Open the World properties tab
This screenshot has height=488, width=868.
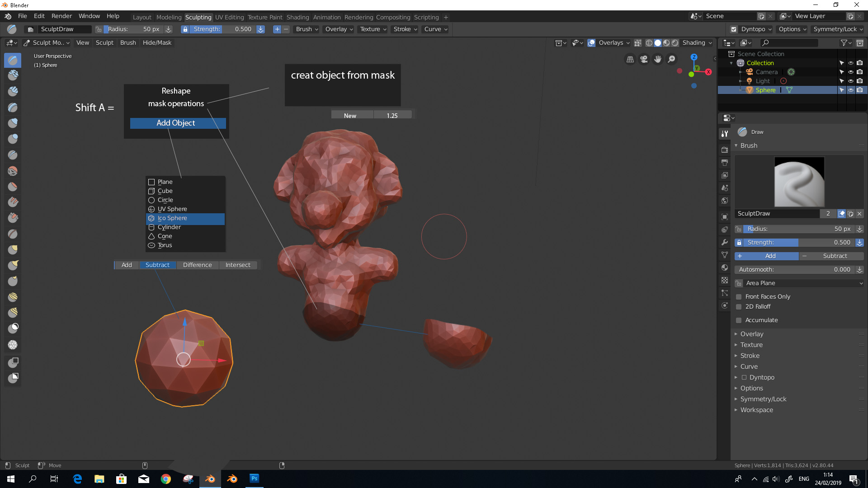(725, 201)
